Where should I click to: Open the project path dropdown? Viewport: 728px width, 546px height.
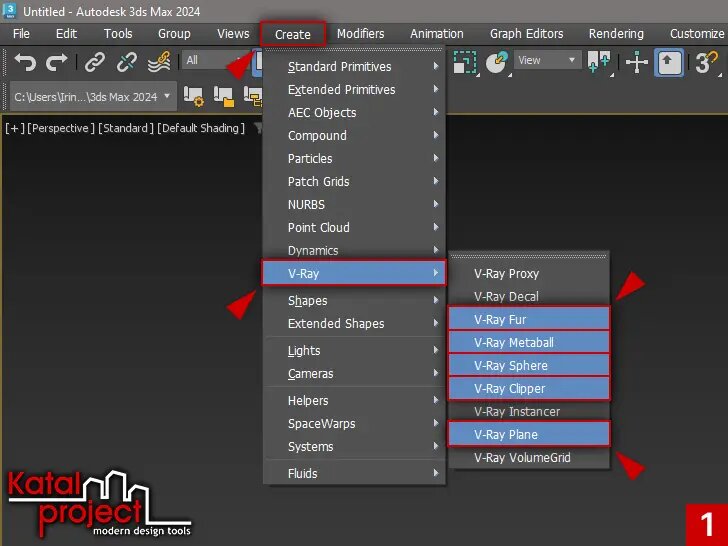[93, 97]
